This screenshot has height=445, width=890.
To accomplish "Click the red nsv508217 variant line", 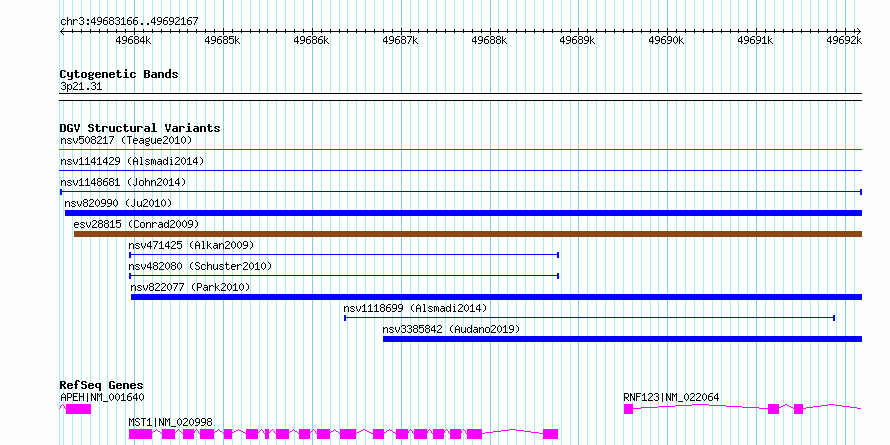I will point(460,150).
